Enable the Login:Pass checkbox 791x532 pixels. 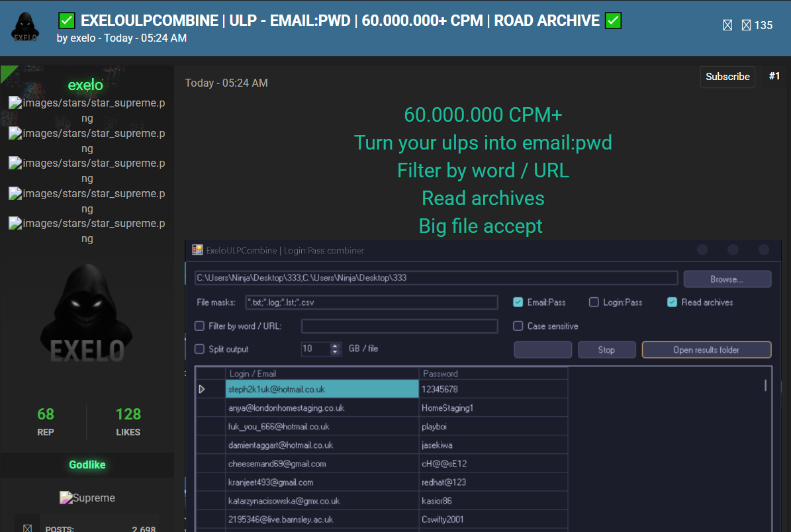click(x=594, y=302)
